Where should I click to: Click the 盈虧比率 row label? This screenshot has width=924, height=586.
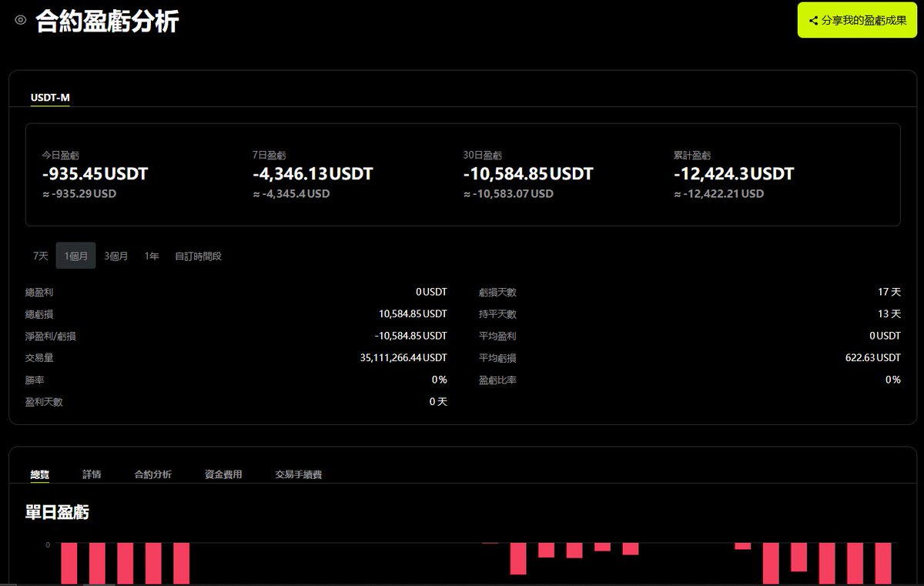point(497,380)
